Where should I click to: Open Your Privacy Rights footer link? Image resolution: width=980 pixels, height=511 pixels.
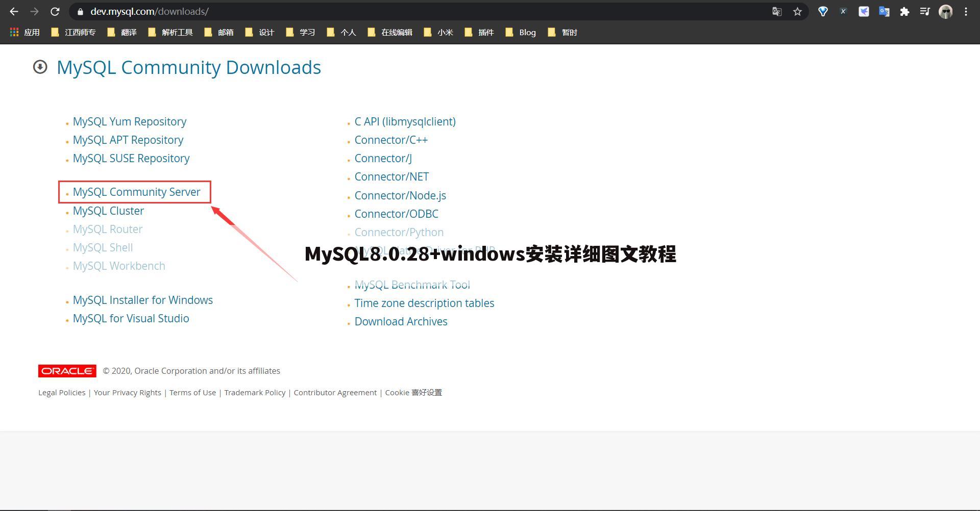[x=127, y=392]
